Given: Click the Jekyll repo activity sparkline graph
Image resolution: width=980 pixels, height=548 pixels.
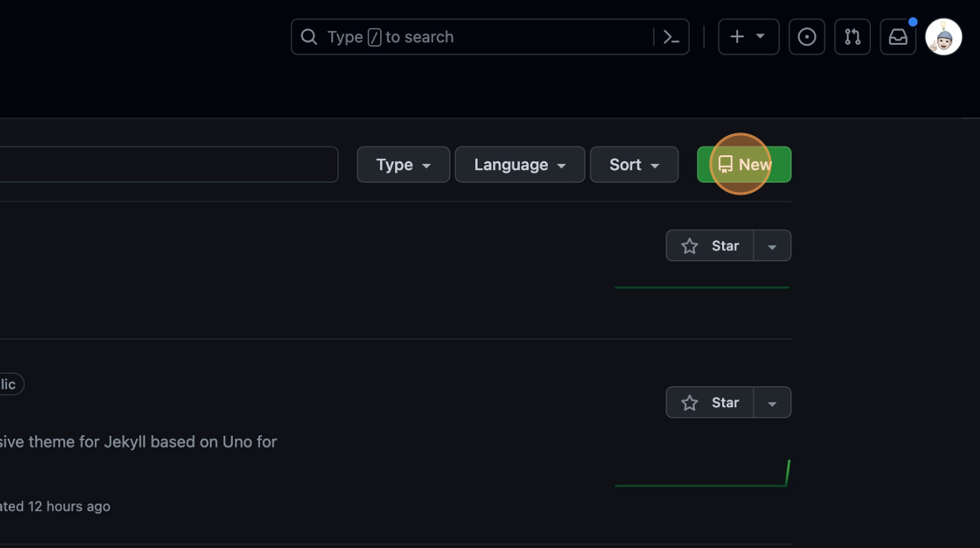Looking at the screenshot, I should pyautogui.click(x=702, y=473).
